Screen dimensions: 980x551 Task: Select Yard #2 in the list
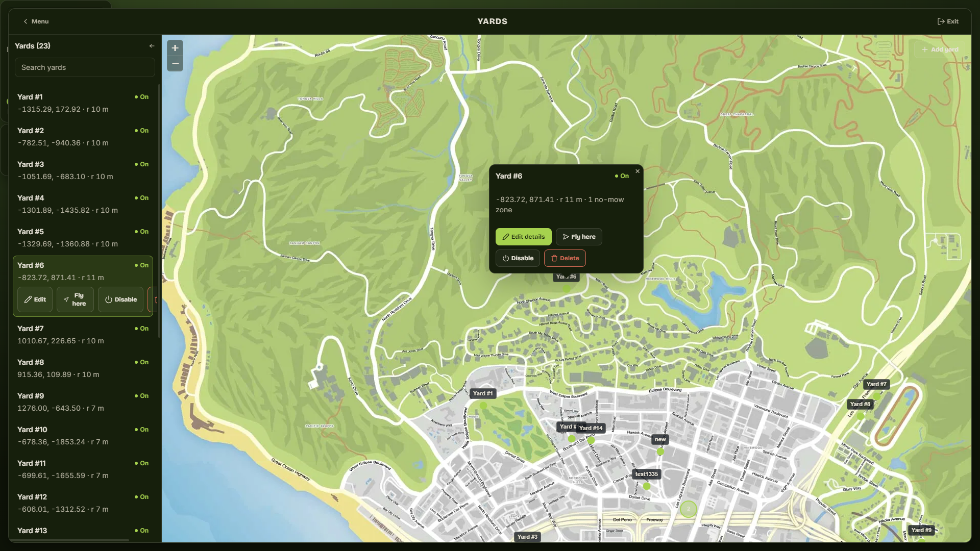pyautogui.click(x=83, y=137)
